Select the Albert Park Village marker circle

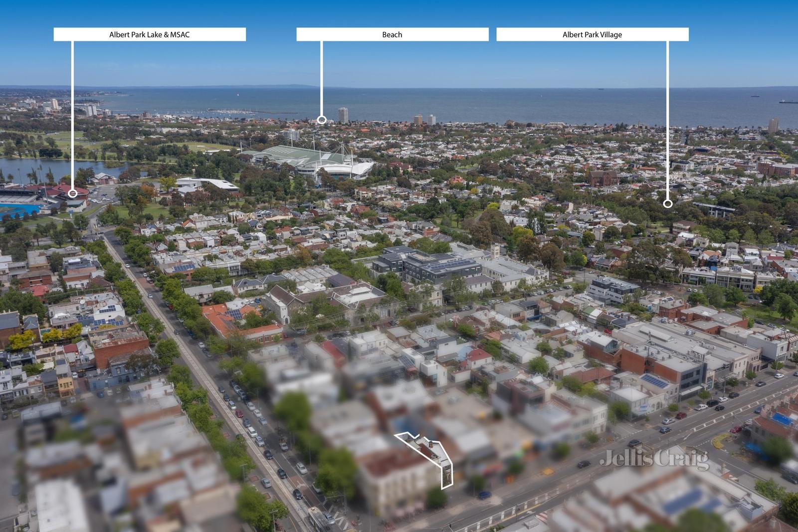click(668, 203)
